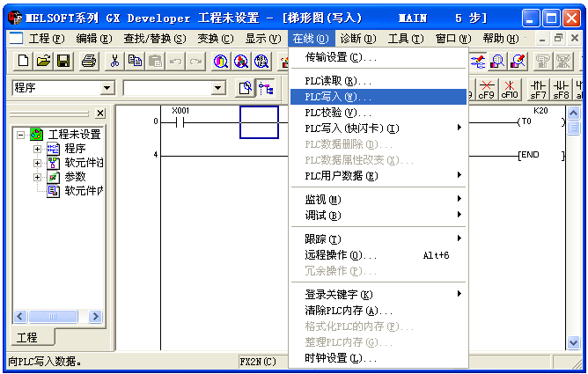
Task: Choose 传输设置 menu entry
Action: coord(340,57)
